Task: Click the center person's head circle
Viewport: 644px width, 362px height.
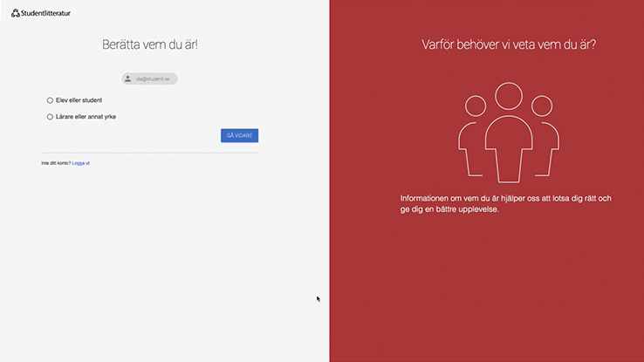Action: [508, 95]
